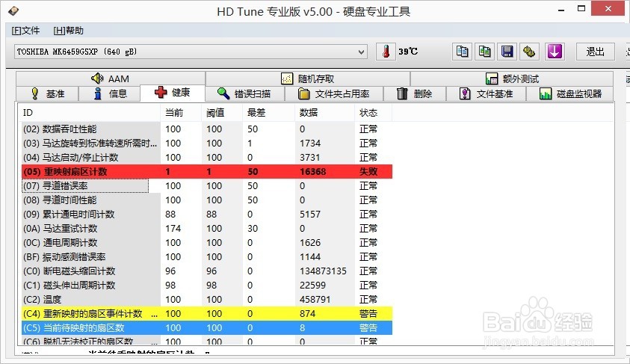Screen dimensions: 630x364
Task: Open the [H]帮助 menu
Action: 68,31
